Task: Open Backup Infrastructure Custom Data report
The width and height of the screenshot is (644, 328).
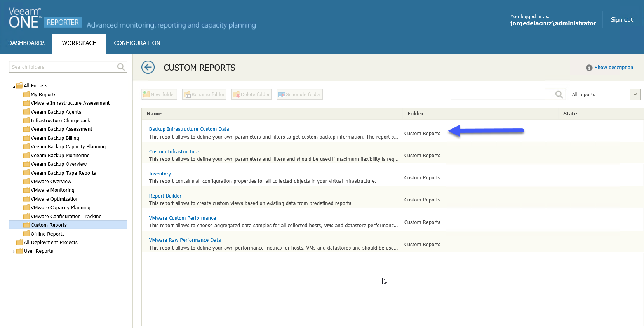Action: click(189, 129)
